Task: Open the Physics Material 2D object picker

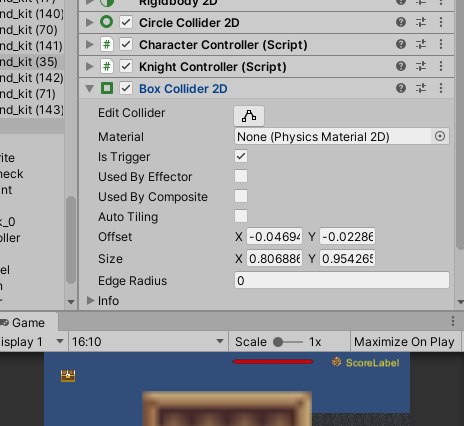Action: click(x=440, y=136)
